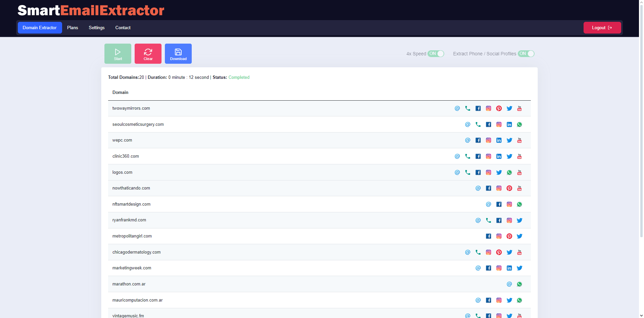Turn off the 4x Speed toggle

point(436,54)
